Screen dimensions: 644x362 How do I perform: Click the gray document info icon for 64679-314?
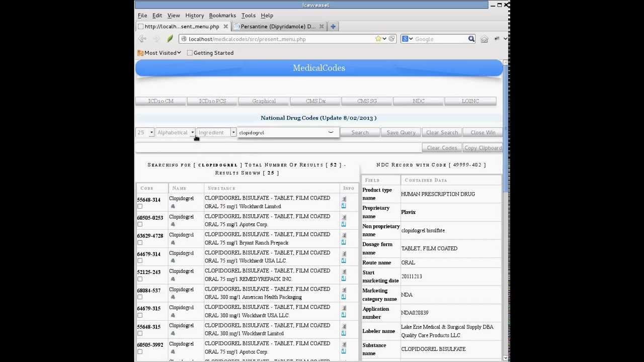point(344,254)
